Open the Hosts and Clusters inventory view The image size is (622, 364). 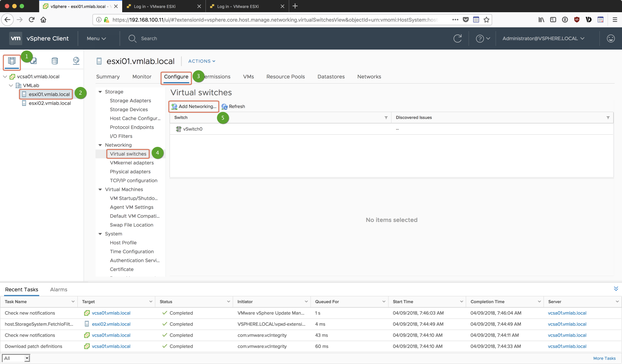click(12, 61)
